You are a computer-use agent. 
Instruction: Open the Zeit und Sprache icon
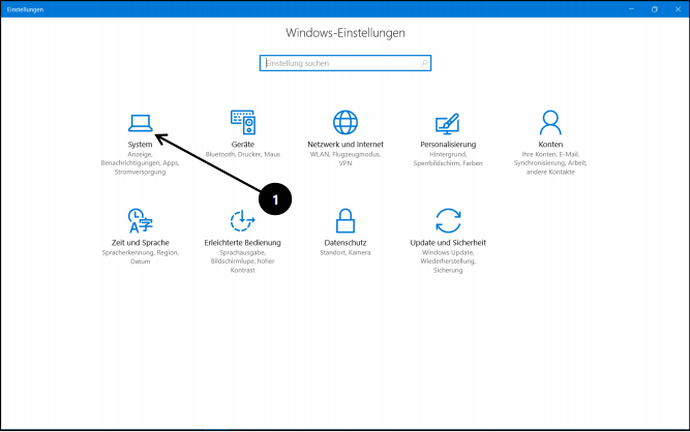(x=140, y=220)
